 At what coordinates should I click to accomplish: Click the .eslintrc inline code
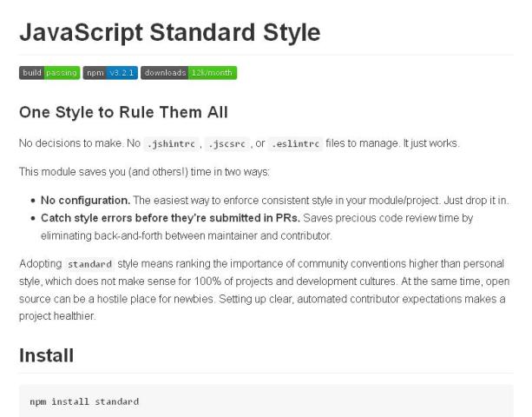(x=294, y=142)
